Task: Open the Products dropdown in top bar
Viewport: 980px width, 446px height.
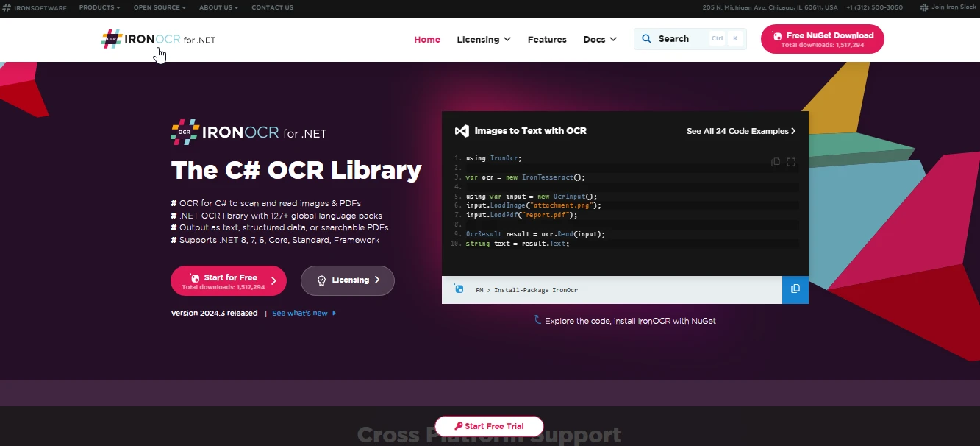Action: [99, 7]
